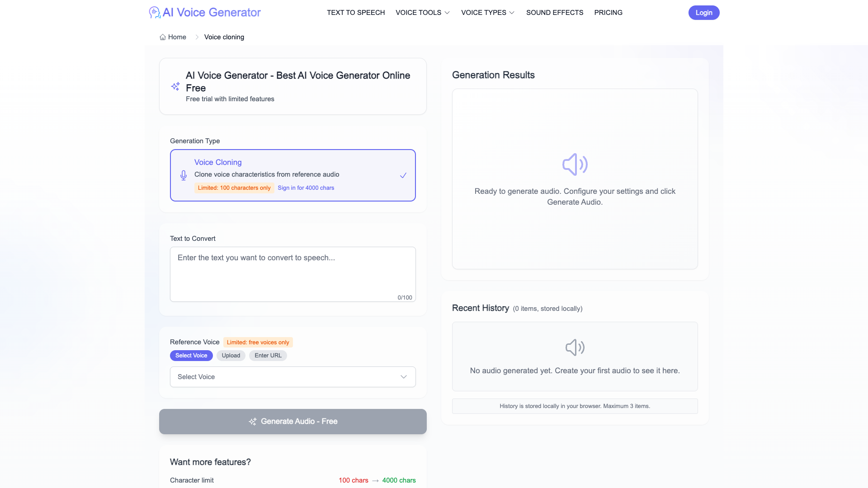The width and height of the screenshot is (868, 488).
Task: Click the speaker icon in Recent History
Action: click(575, 347)
